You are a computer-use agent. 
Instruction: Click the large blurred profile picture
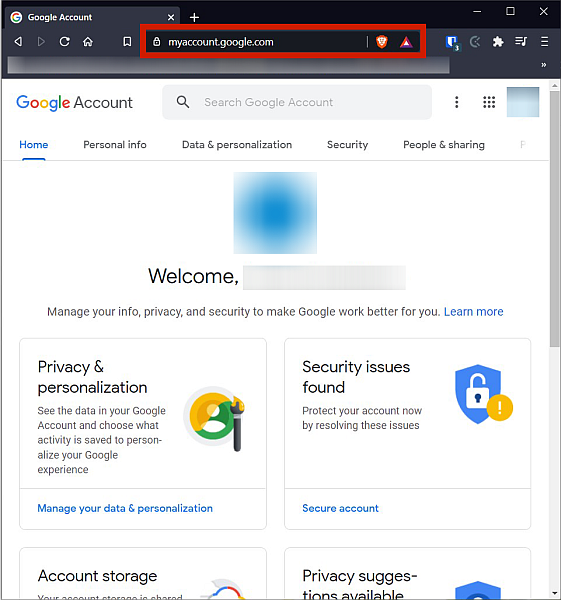[275, 213]
